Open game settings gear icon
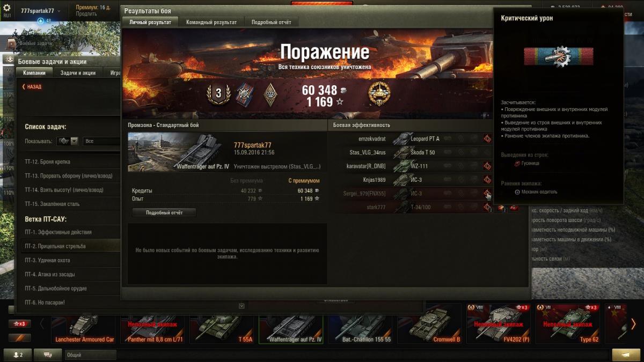Viewport: 644px width, 362px height. tap(7, 8)
